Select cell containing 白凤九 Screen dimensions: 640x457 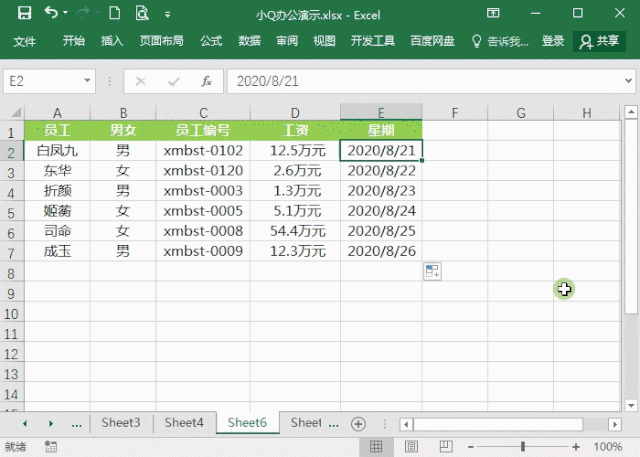(x=57, y=151)
